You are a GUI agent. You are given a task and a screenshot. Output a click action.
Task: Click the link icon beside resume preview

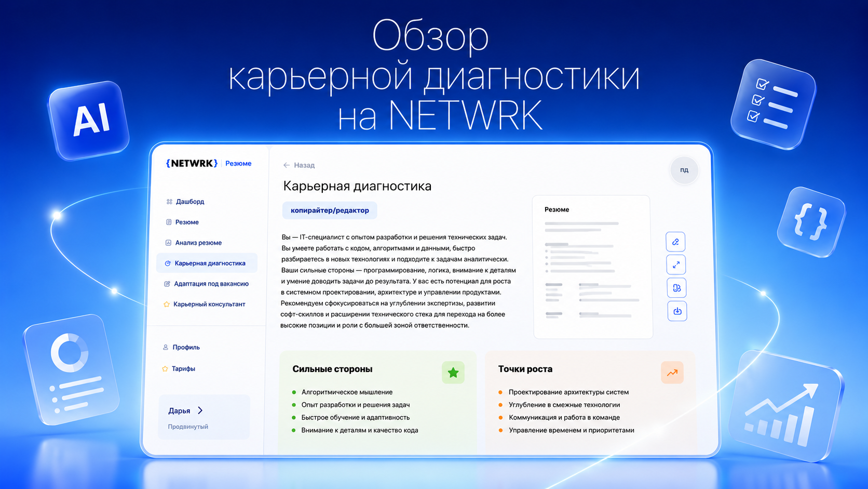click(x=675, y=242)
